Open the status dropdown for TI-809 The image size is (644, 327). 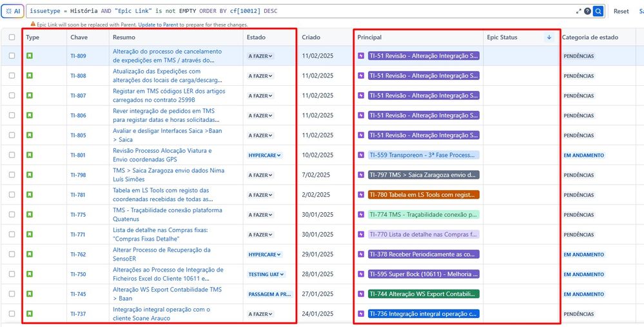pyautogui.click(x=260, y=56)
